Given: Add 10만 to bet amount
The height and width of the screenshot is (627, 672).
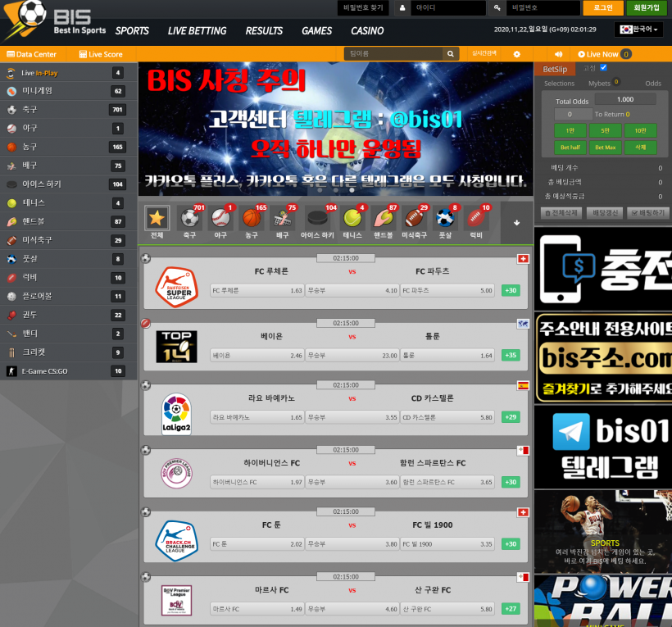Looking at the screenshot, I should point(640,130).
